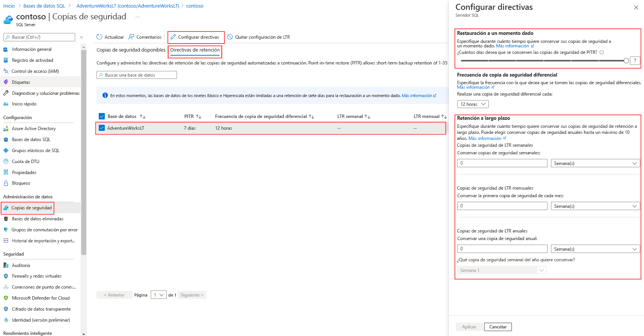Close the Configurar directivas panel
Image resolution: width=644 pixels, height=336 pixels.
click(636, 8)
